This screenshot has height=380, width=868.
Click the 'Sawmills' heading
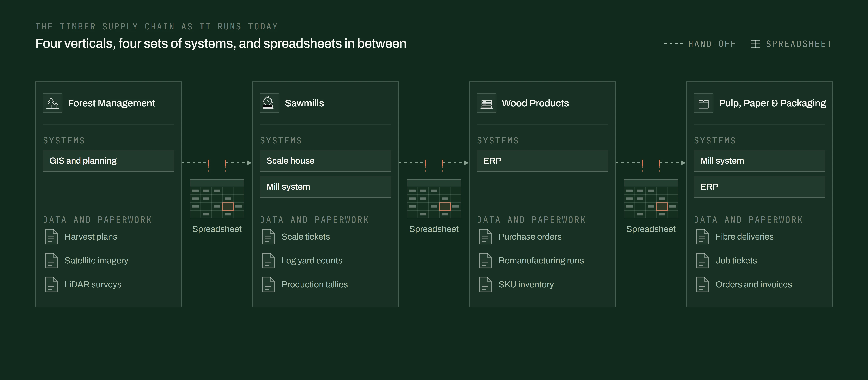pyautogui.click(x=304, y=103)
